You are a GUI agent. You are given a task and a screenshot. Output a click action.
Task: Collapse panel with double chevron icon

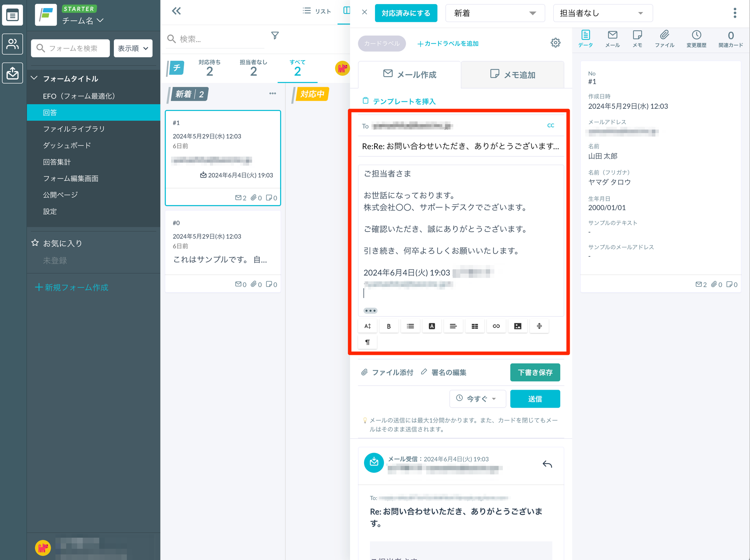pos(177,11)
